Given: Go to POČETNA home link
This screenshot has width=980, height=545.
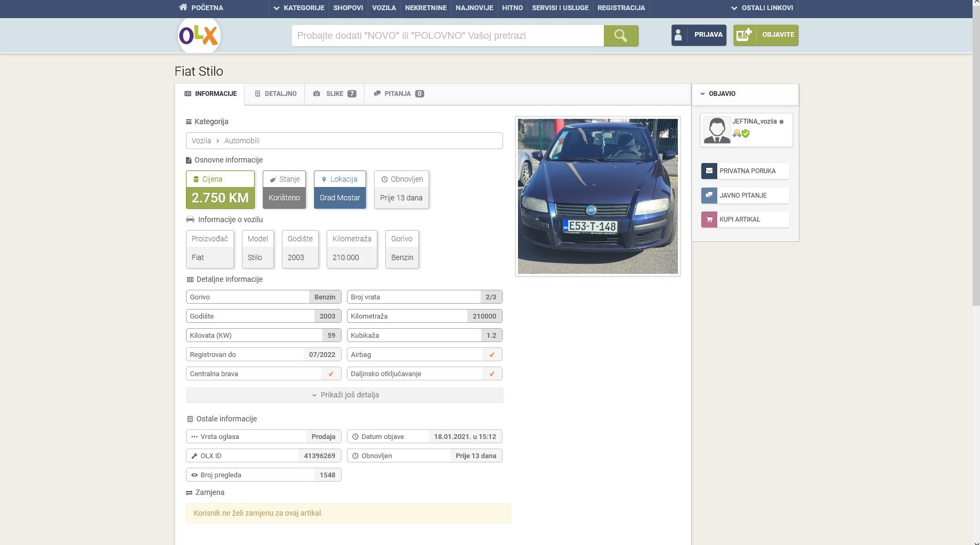Looking at the screenshot, I should [201, 8].
